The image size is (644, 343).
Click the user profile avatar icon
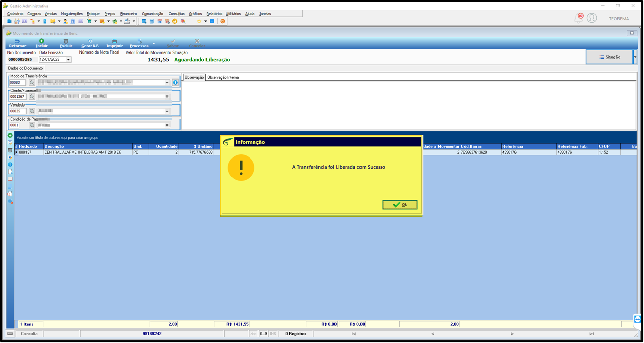pos(591,18)
